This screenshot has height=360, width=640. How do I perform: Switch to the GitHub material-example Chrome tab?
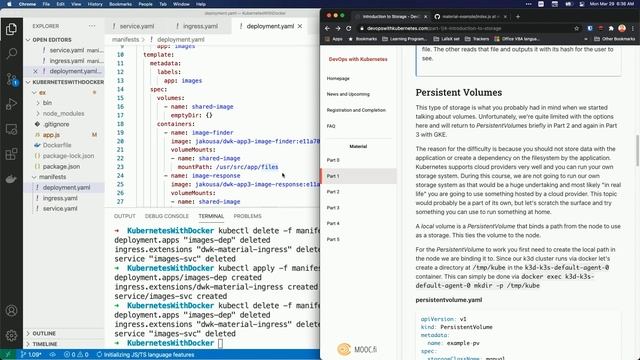[x=471, y=17]
